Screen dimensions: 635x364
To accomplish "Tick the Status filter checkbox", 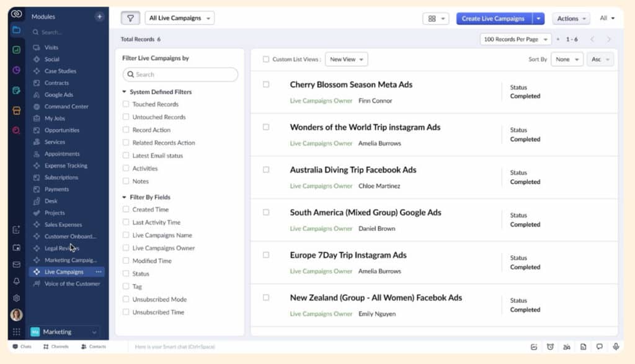I will coord(127,273).
